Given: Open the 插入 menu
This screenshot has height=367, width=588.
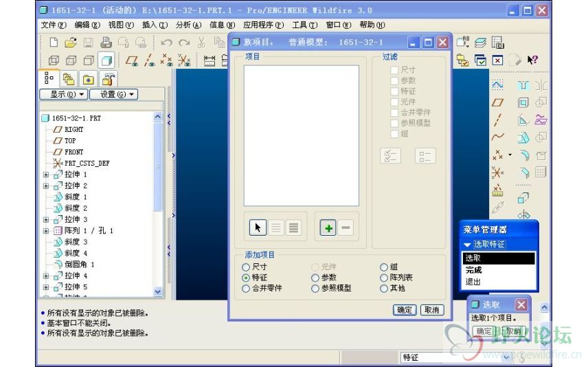Looking at the screenshot, I should click(x=155, y=25).
